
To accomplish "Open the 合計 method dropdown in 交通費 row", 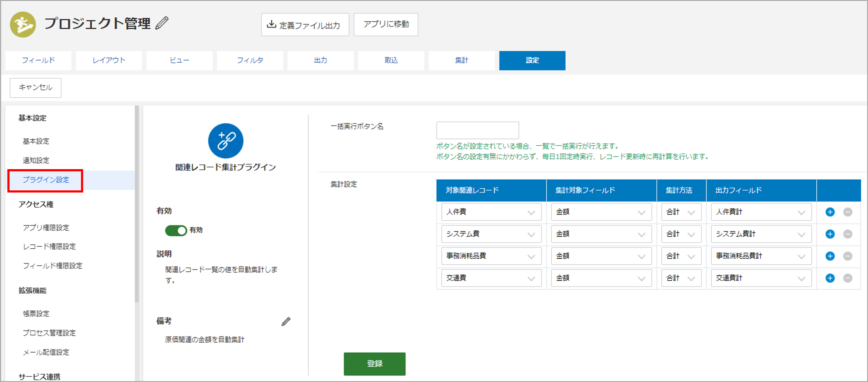I will click(681, 278).
